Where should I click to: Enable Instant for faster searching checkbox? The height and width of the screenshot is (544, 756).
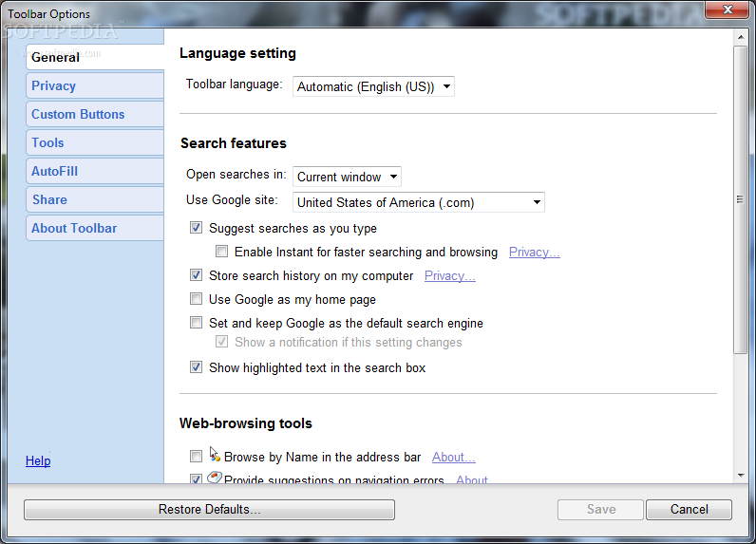coord(222,252)
